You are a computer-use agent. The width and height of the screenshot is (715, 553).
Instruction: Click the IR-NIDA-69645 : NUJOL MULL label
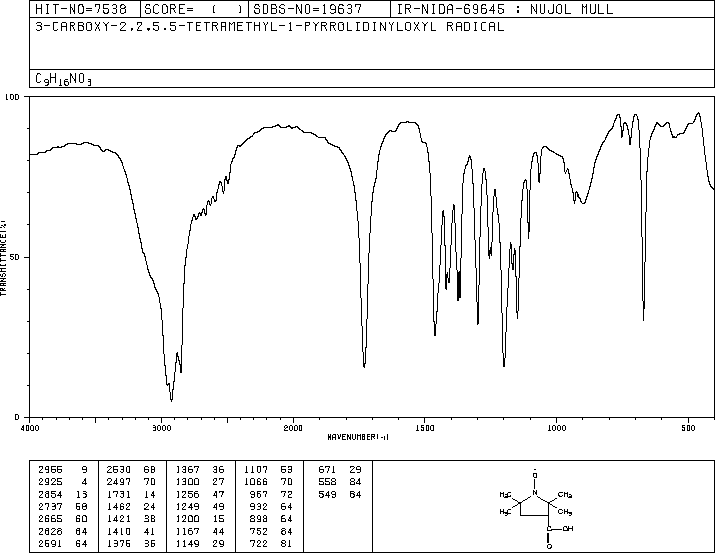(x=505, y=9)
